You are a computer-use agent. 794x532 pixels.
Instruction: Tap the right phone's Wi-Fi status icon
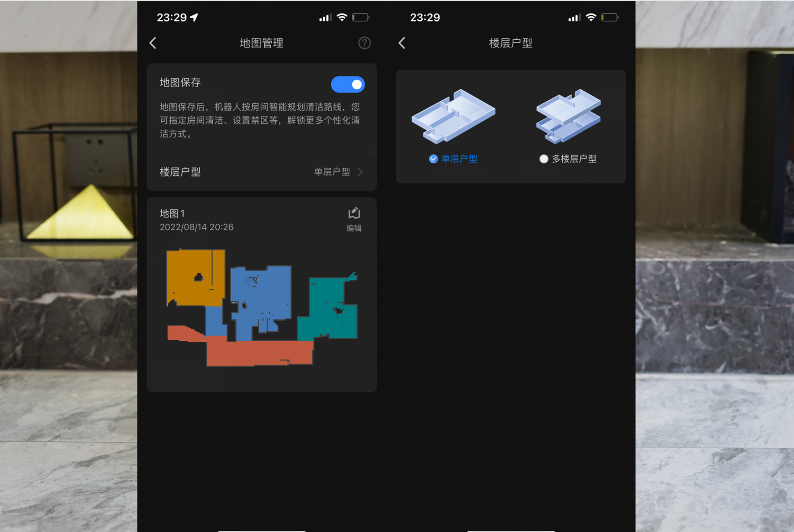click(591, 17)
